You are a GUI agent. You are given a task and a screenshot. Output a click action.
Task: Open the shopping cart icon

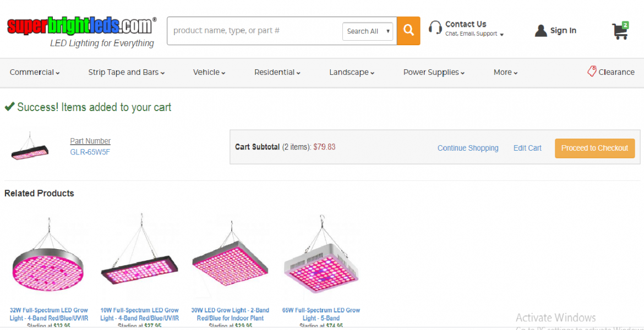(620, 31)
